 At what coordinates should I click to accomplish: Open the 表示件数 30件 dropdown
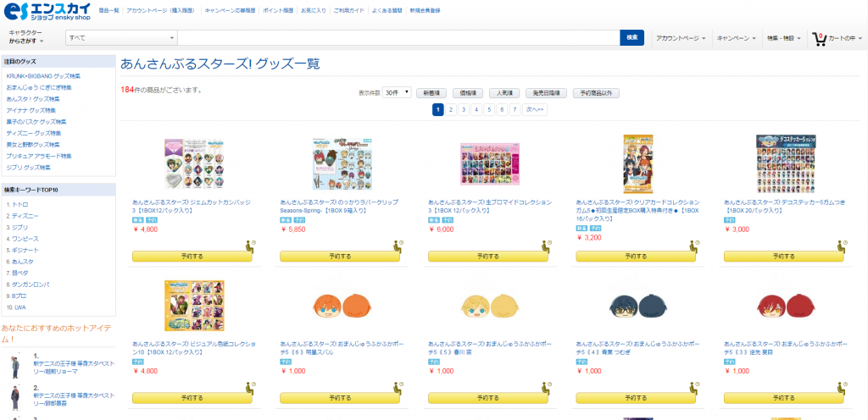(x=397, y=93)
